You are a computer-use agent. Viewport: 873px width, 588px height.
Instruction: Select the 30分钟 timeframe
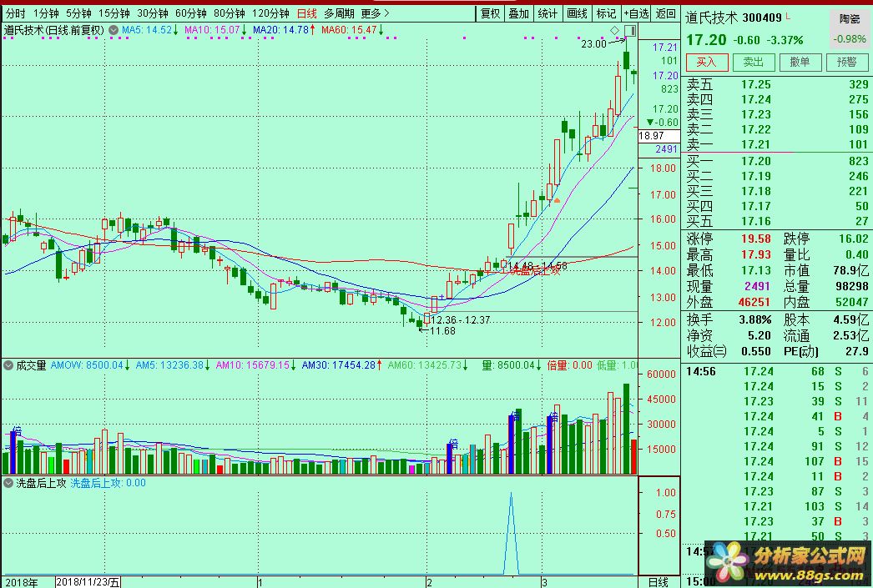pos(153,13)
